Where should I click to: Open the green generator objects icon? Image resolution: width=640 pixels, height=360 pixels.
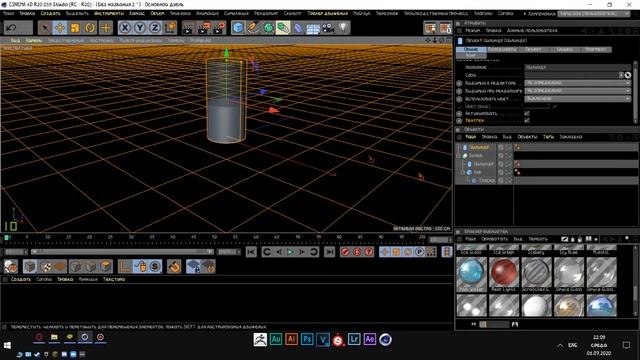(268, 28)
